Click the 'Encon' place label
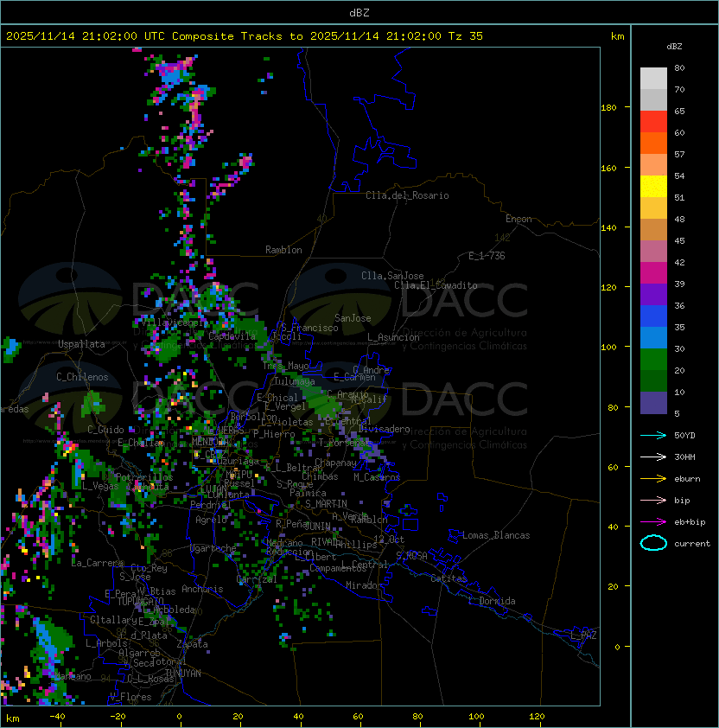The height and width of the screenshot is (728, 719). click(519, 219)
